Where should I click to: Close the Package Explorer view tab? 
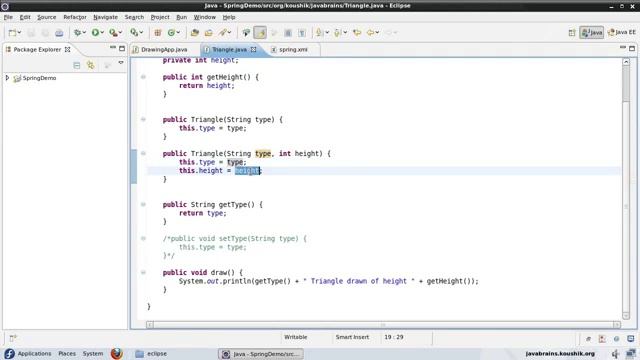click(x=67, y=49)
